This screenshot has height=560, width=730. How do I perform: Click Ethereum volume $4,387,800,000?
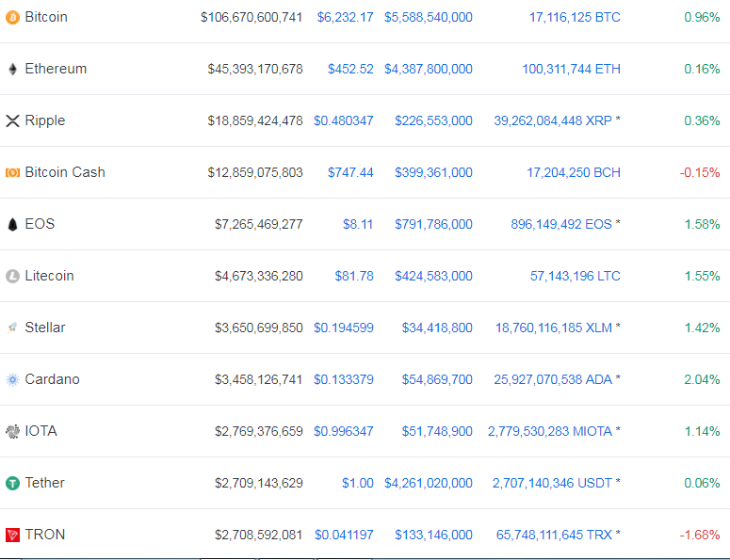click(x=429, y=70)
